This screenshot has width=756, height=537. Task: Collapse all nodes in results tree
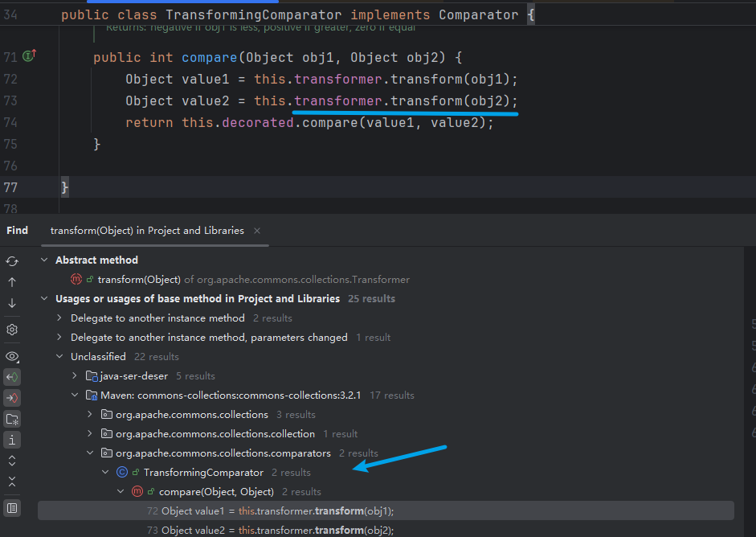tap(12, 482)
